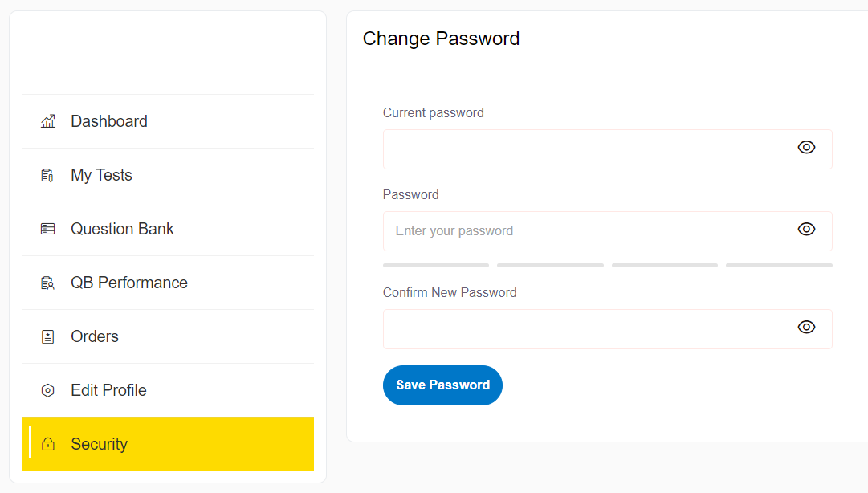868x493 pixels.
Task: Click the QB Performance icon
Action: 48,283
